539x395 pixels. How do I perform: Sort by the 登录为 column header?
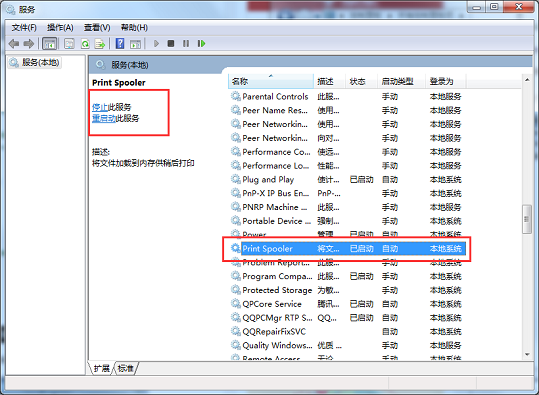(446, 81)
